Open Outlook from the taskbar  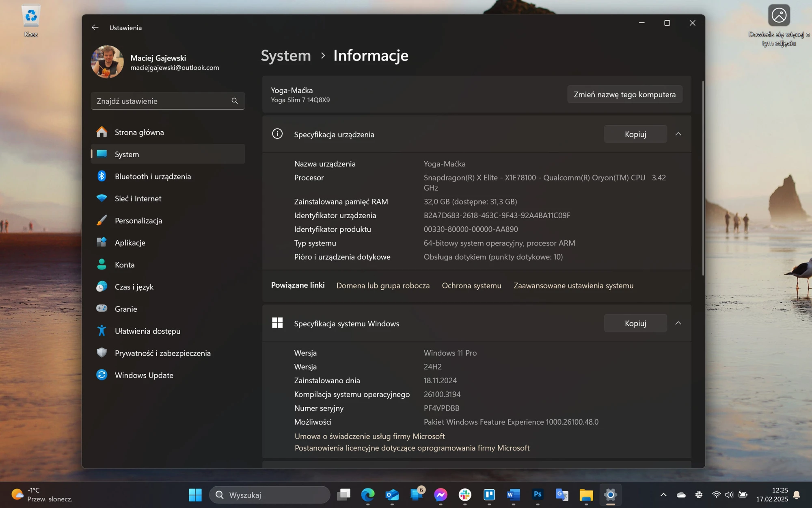[392, 495]
